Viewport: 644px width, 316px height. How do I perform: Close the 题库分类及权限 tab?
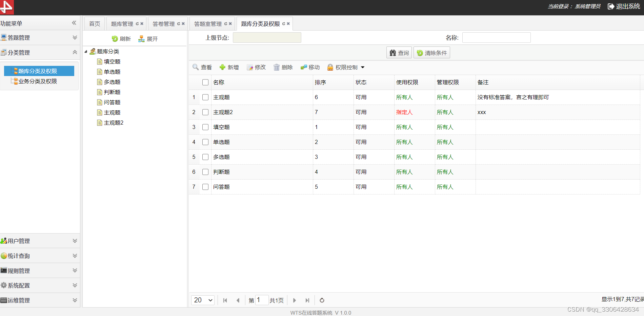pyautogui.click(x=288, y=24)
